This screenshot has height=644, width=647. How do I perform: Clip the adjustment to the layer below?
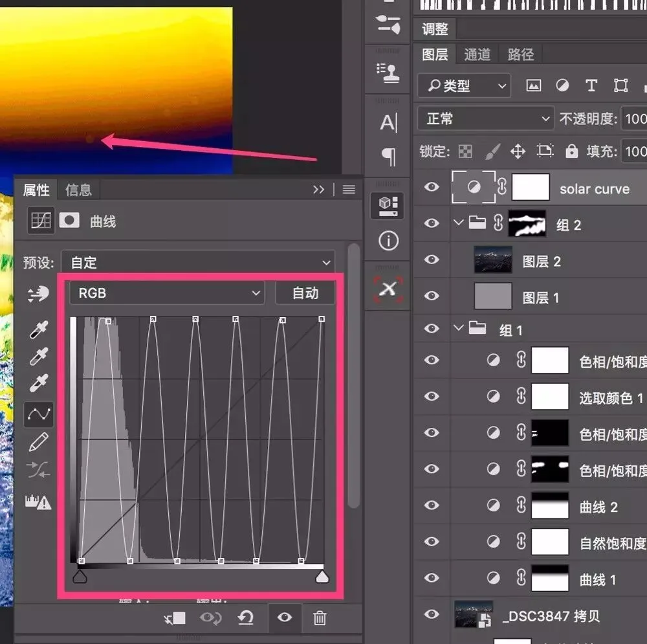[175, 618]
